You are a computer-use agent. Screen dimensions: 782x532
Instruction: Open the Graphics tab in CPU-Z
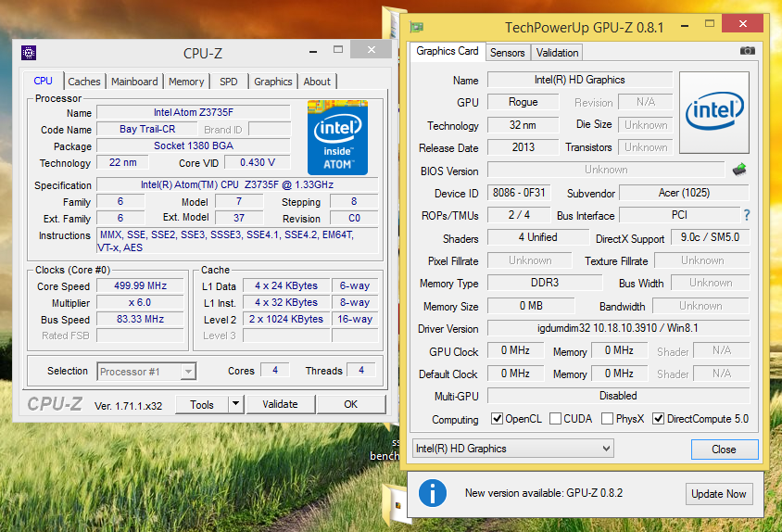click(x=272, y=82)
